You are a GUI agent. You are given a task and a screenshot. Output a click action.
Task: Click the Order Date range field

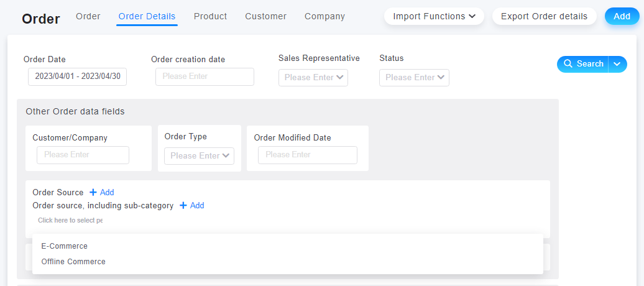[x=77, y=77]
